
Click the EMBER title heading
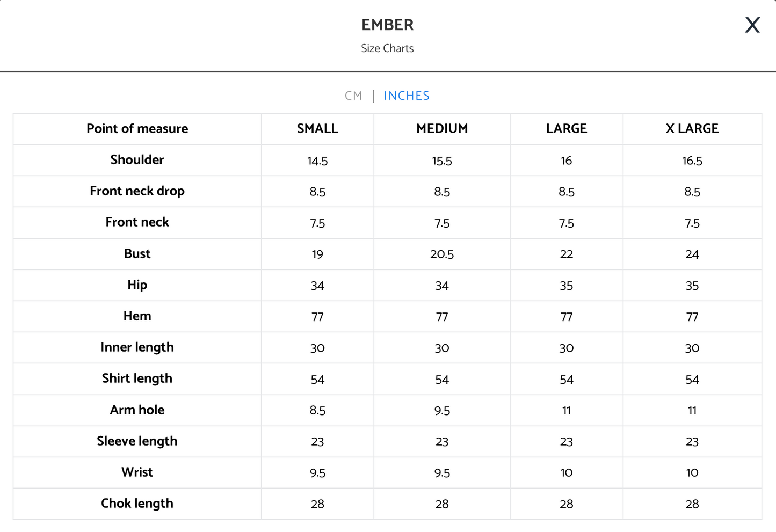tap(388, 25)
